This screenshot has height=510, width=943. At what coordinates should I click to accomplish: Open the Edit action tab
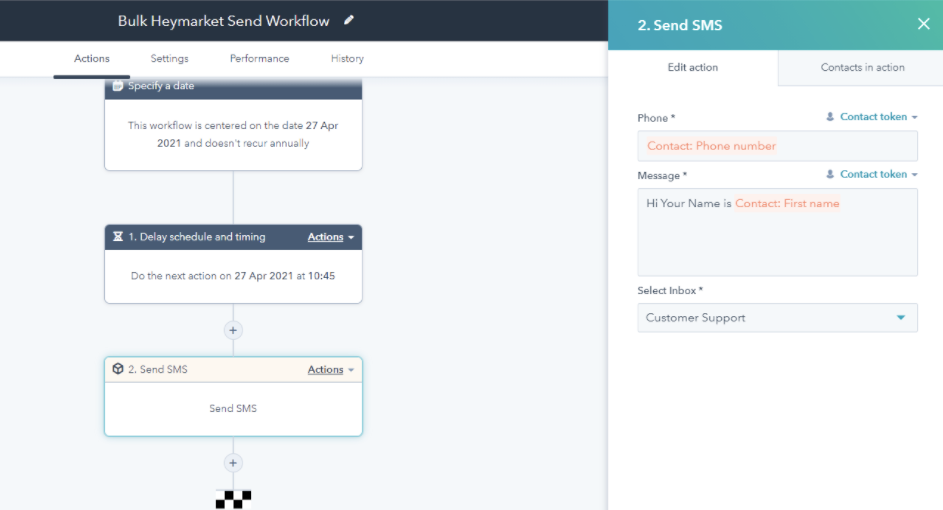click(693, 67)
